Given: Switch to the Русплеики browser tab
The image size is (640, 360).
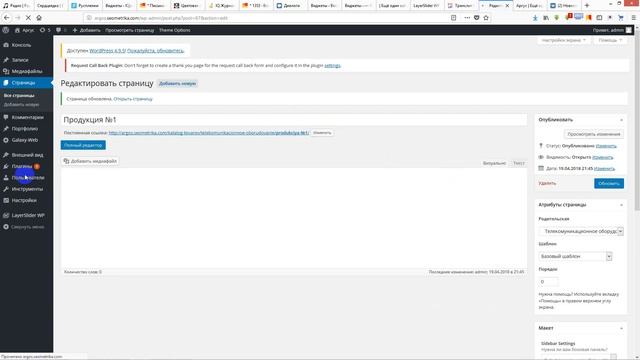Looking at the screenshot, I should 85,6.
